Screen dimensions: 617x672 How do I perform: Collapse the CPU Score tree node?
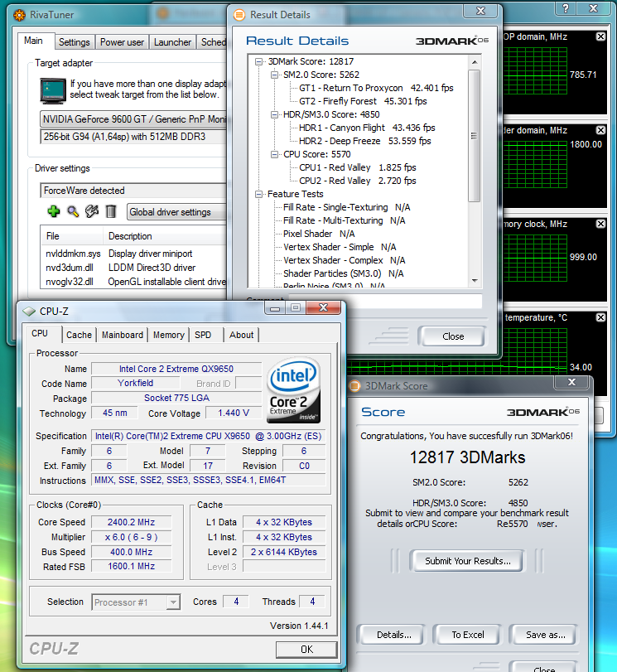point(274,155)
